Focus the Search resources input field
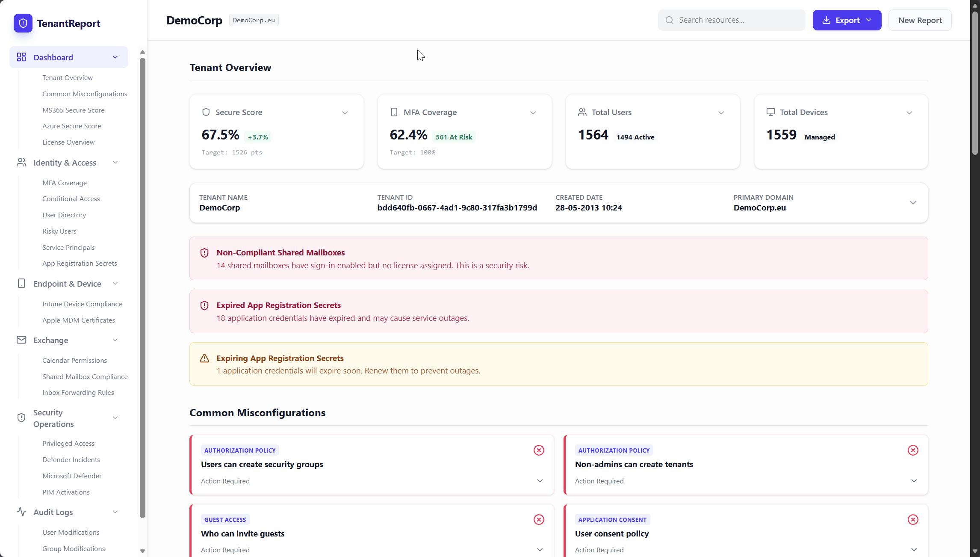Viewport: 980px width, 557px height. point(738,20)
